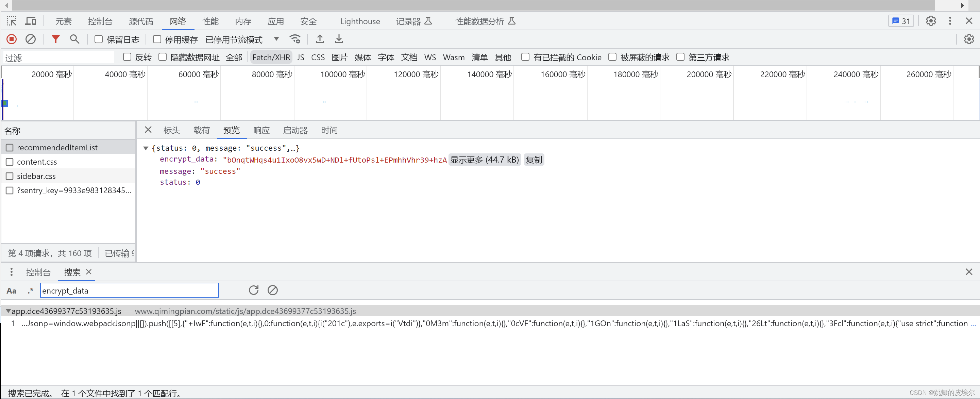Open network panel settings gear
This screenshot has width=980, height=399.
(968, 39)
